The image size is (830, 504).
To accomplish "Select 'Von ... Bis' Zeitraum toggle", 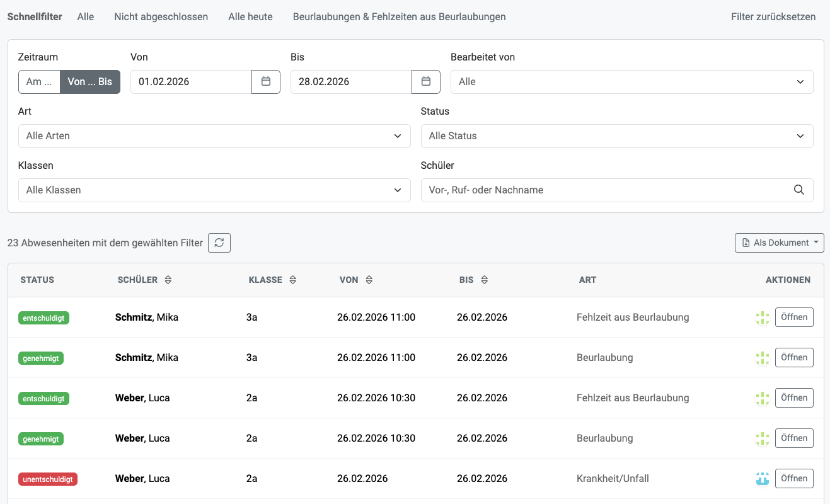I will coord(89,82).
